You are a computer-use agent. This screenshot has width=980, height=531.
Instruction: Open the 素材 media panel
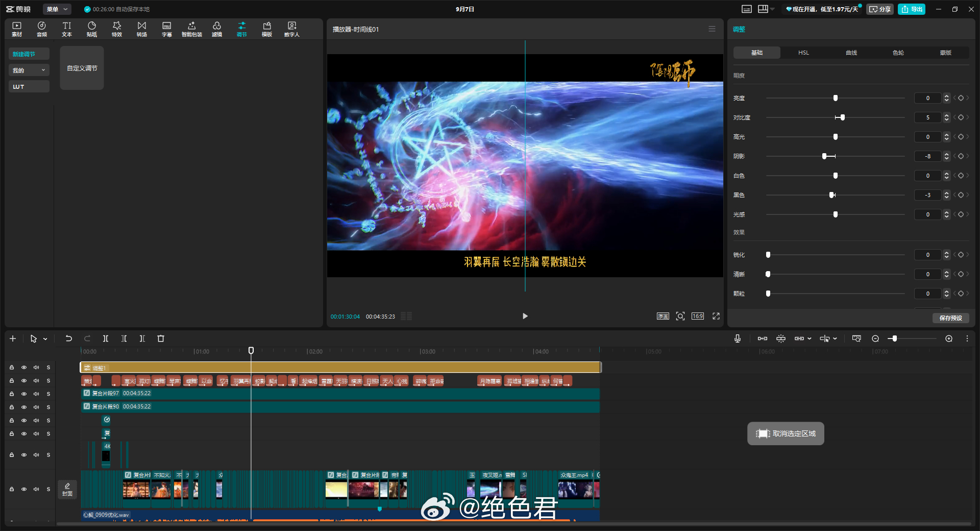coord(17,29)
